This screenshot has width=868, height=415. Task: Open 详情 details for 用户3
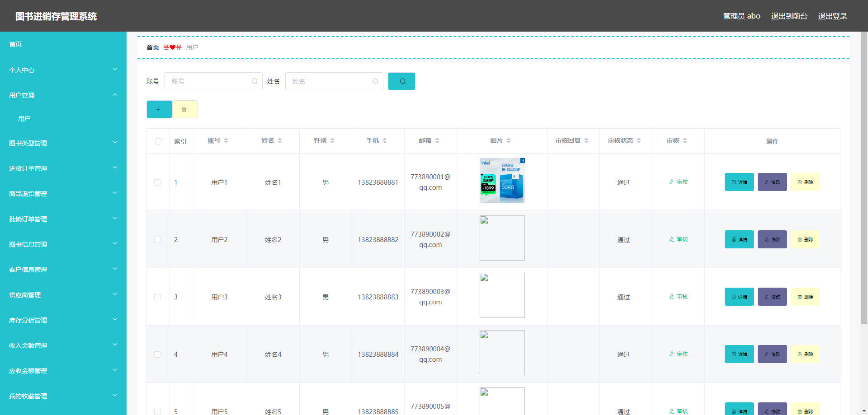click(x=739, y=297)
